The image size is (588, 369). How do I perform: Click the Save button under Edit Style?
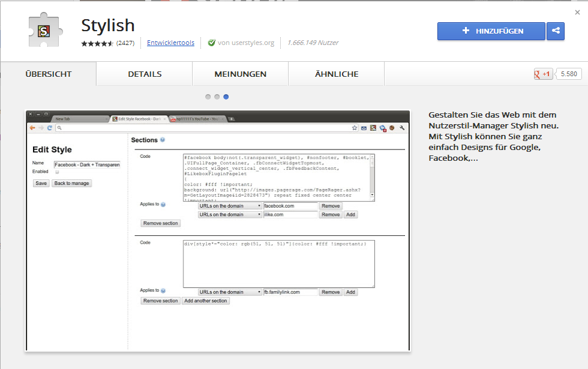41,184
